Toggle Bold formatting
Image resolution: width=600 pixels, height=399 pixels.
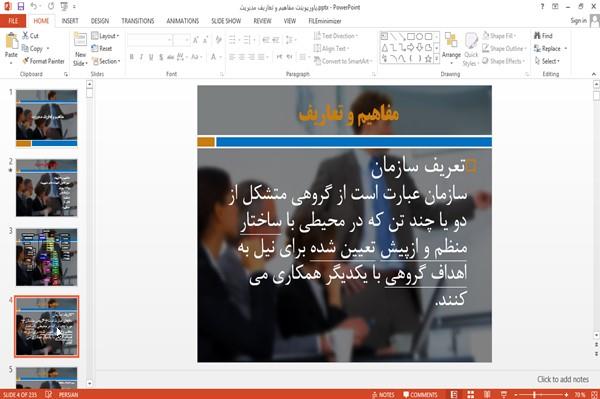pyautogui.click(x=132, y=57)
